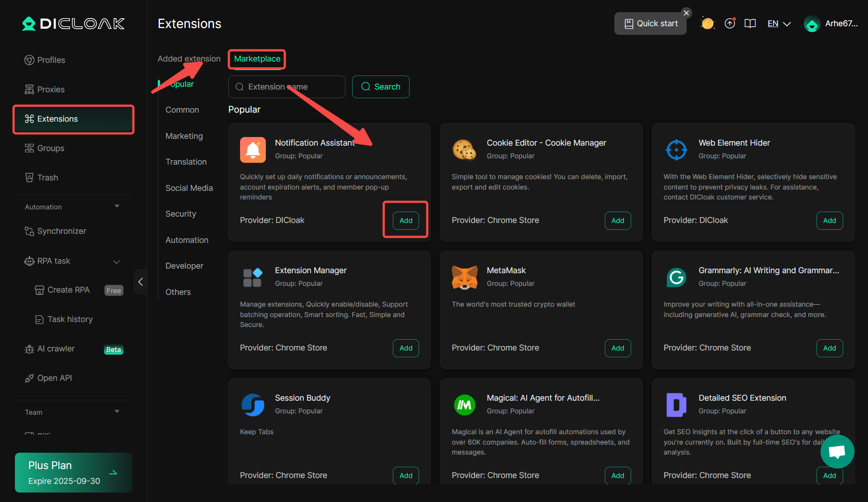
Task: Open the Arhe67 account menu
Action: click(831, 24)
